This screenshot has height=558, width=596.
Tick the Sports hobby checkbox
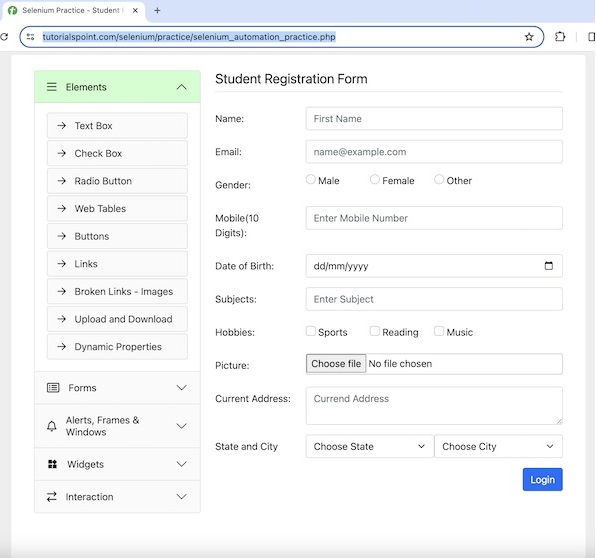[311, 331]
